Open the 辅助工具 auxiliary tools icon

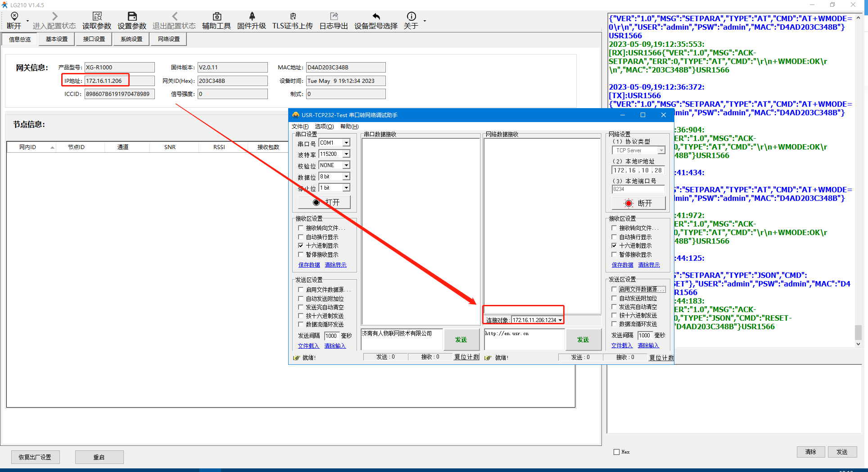tap(217, 17)
